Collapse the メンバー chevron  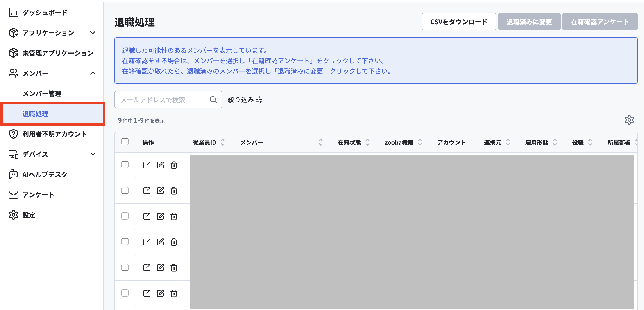point(93,73)
